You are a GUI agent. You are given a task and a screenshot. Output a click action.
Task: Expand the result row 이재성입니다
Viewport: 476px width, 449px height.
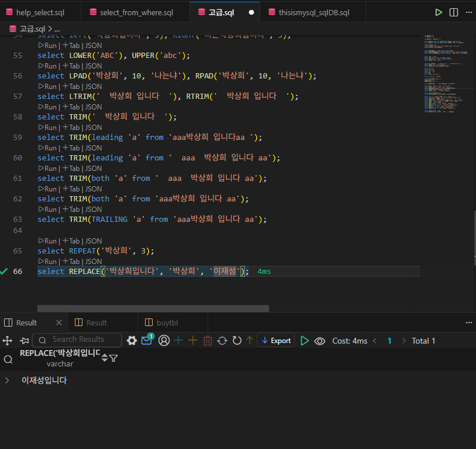(7, 381)
